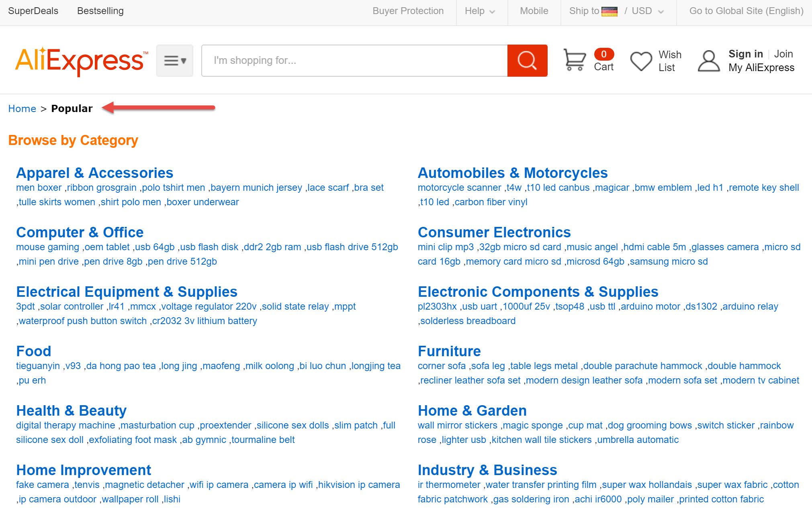Open Apparel & Accessories category
Viewport: 812px width, 508px height.
[x=94, y=173]
